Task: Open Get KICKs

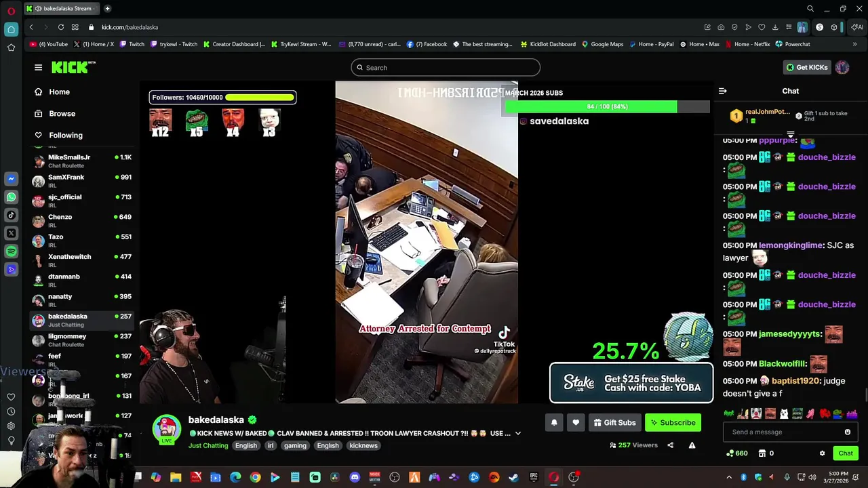Action: coord(807,67)
